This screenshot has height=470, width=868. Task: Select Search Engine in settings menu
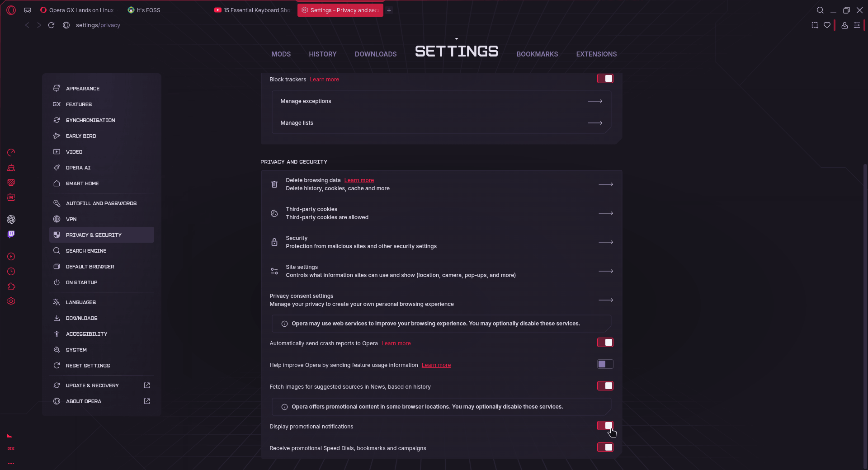pyautogui.click(x=86, y=251)
